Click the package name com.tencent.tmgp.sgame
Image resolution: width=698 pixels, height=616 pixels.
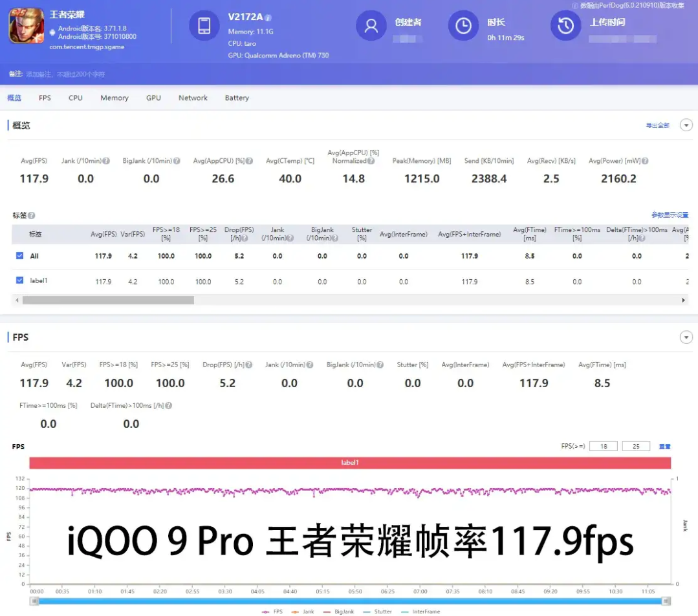[x=87, y=47]
